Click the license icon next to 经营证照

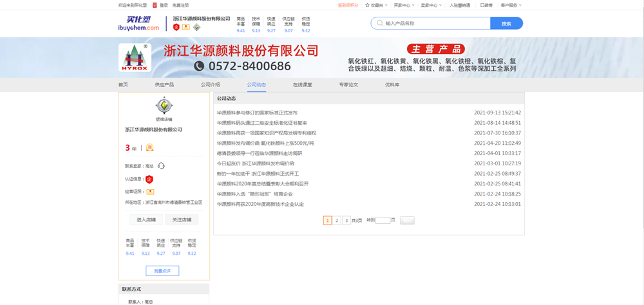[150, 192]
